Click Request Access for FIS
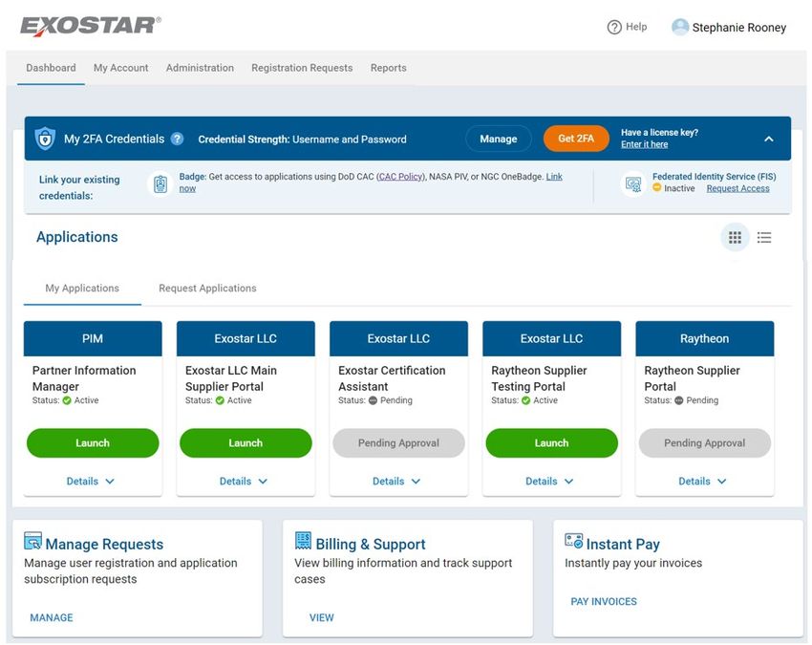812x645 pixels. (737, 188)
